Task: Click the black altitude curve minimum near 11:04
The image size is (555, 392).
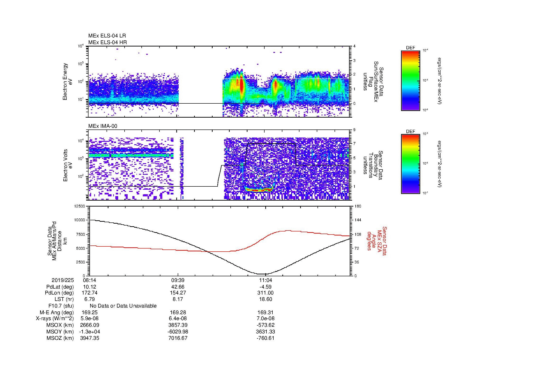Action: tap(263, 274)
